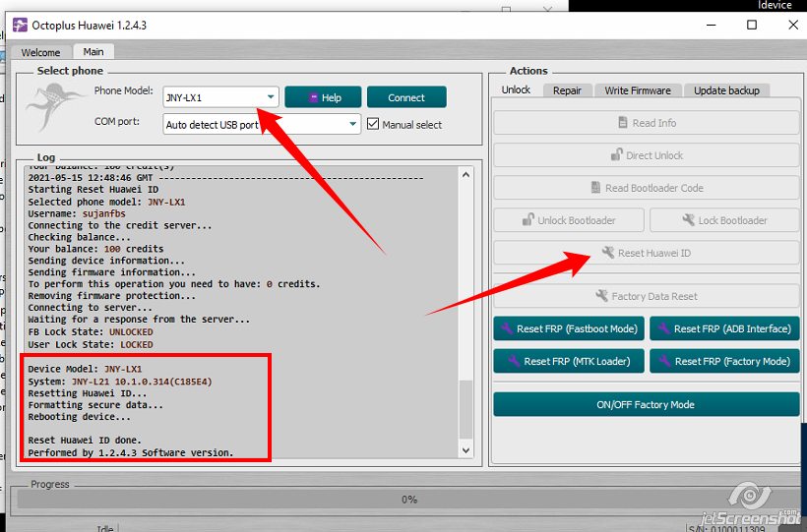This screenshot has width=807, height=532.
Task: Click 'Idle' status bar text
Action: coord(105,528)
